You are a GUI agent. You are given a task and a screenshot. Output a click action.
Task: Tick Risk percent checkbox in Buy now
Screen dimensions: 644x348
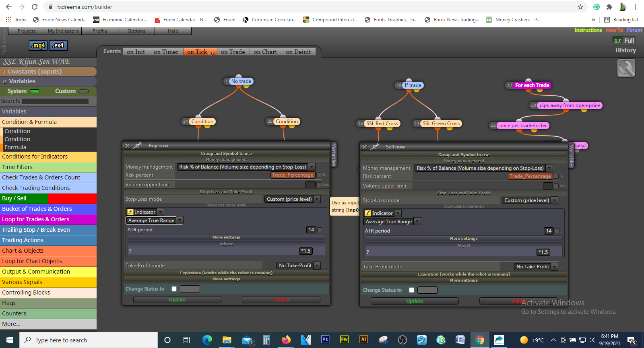pos(319,175)
